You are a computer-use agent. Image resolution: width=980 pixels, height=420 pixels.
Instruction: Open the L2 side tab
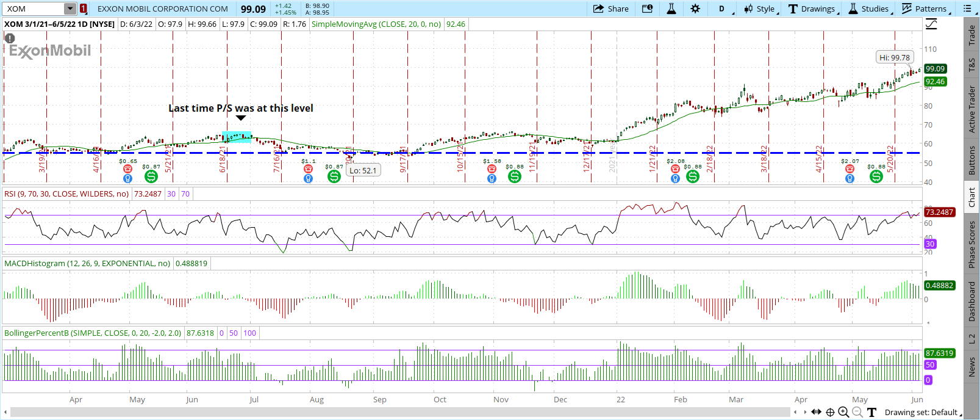point(971,338)
